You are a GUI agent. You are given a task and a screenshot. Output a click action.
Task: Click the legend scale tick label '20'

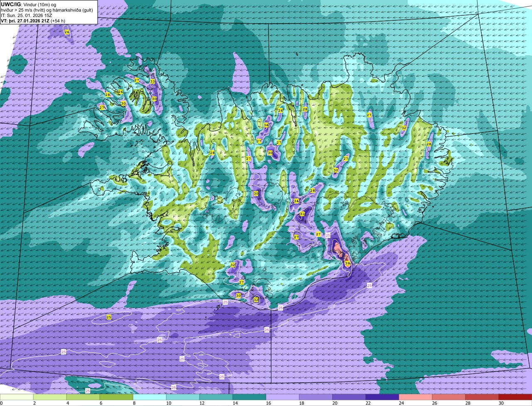[335, 403]
